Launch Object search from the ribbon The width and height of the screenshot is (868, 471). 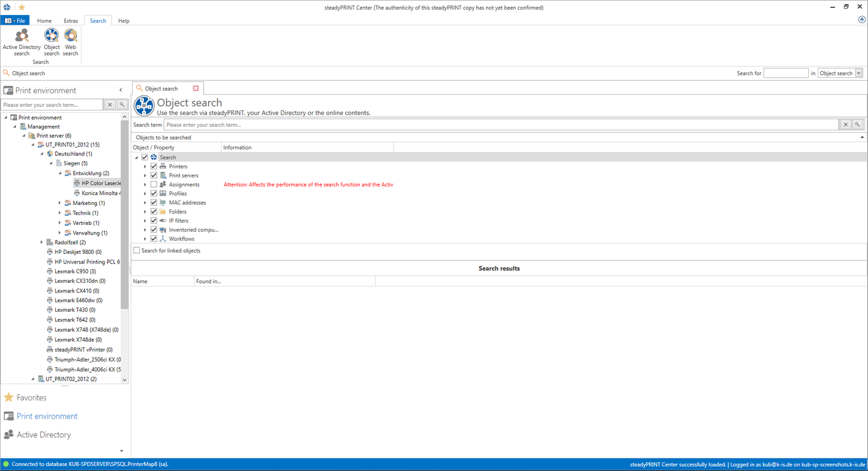(x=52, y=42)
